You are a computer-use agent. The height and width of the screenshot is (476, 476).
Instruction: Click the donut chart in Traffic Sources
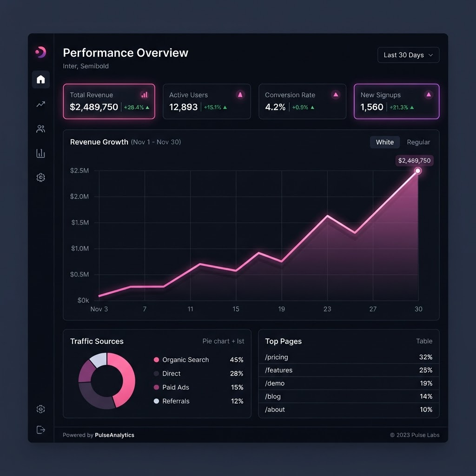107,381
